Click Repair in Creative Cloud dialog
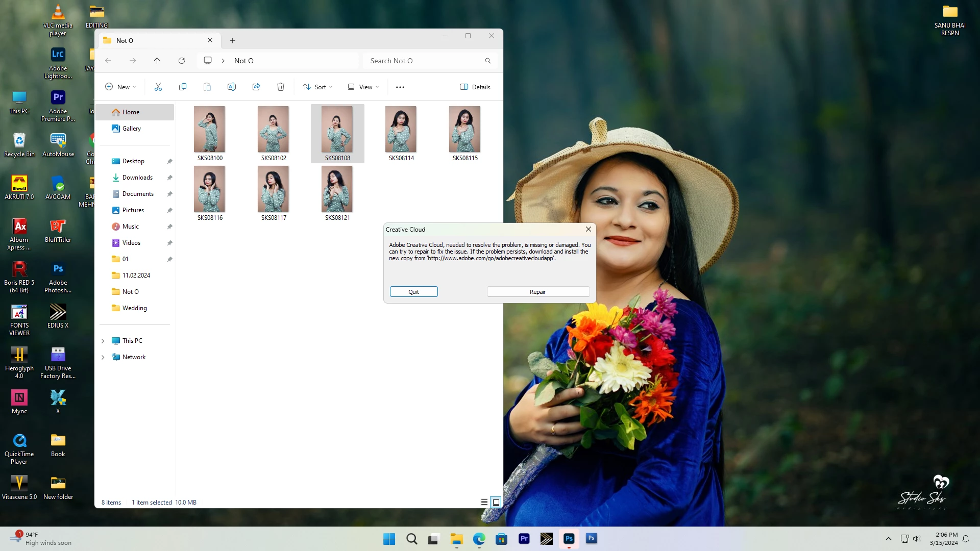Screen dimensions: 980x551 (x=538, y=292)
